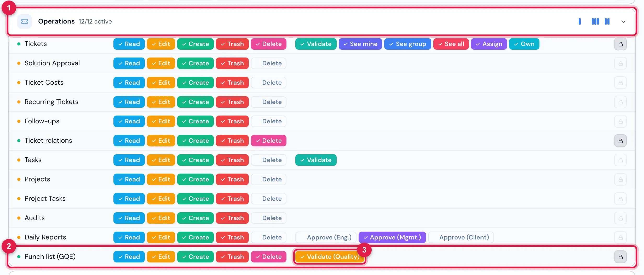Disable Delete for Ticket relations

(x=268, y=141)
